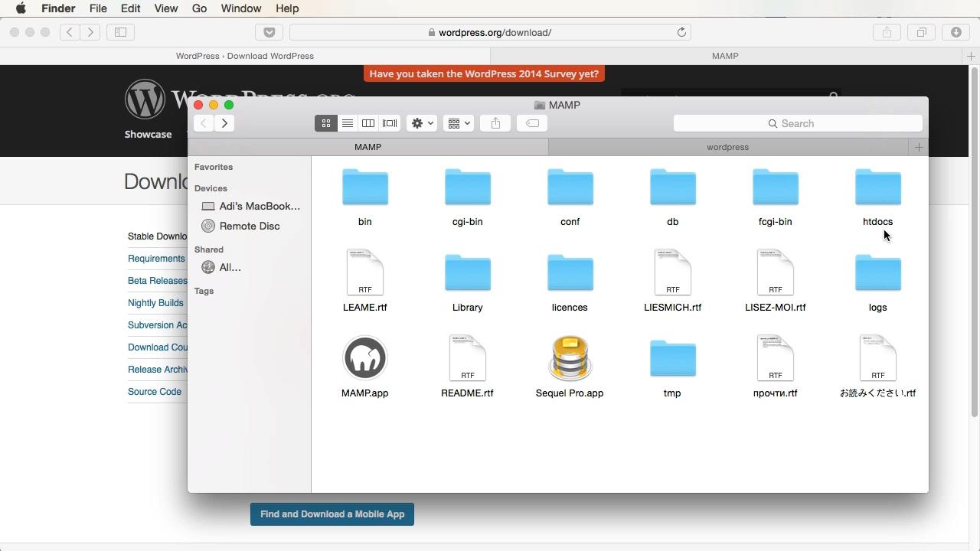Click the Finder Share button
The width and height of the screenshot is (980, 551).
tap(495, 123)
